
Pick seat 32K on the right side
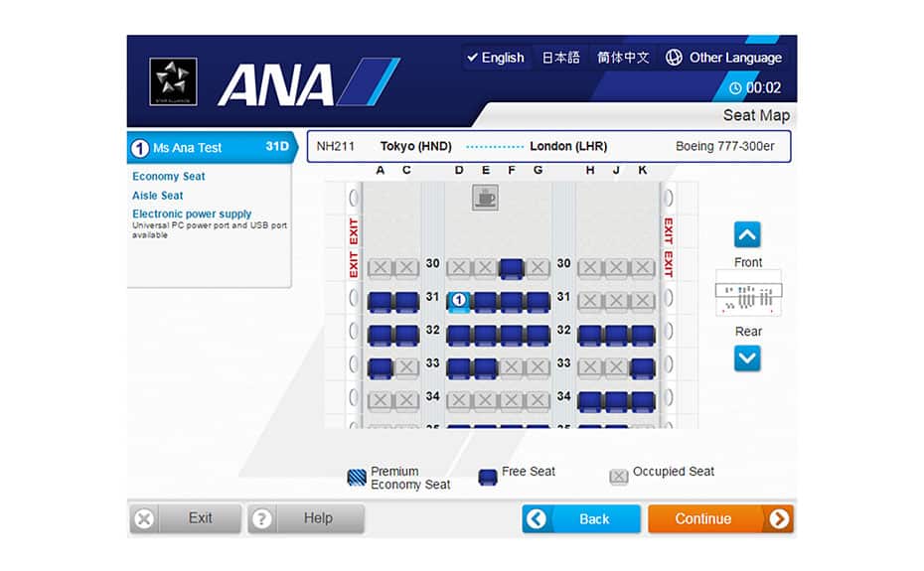click(642, 335)
